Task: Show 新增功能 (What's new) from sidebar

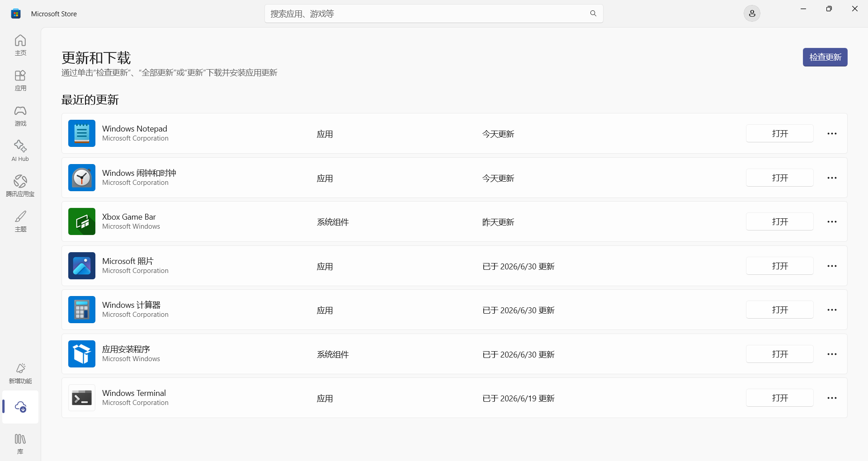Action: (x=20, y=373)
